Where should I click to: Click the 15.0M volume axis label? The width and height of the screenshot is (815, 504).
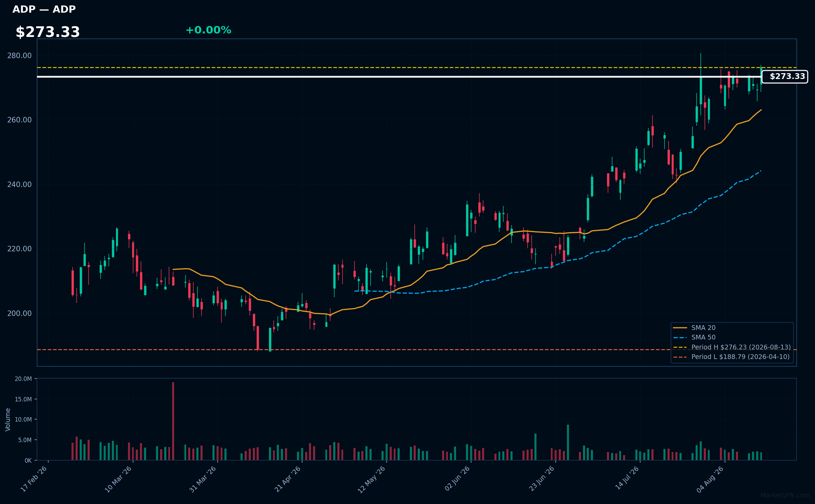tap(23, 399)
